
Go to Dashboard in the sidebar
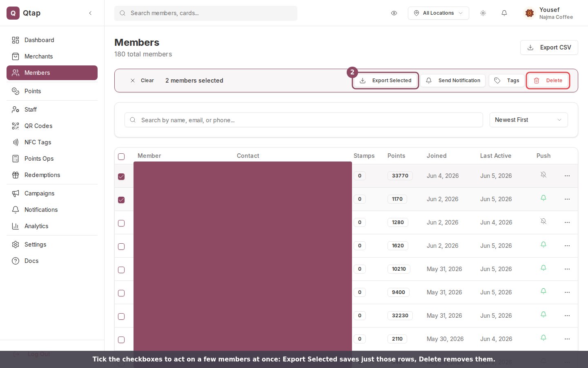coord(52,40)
